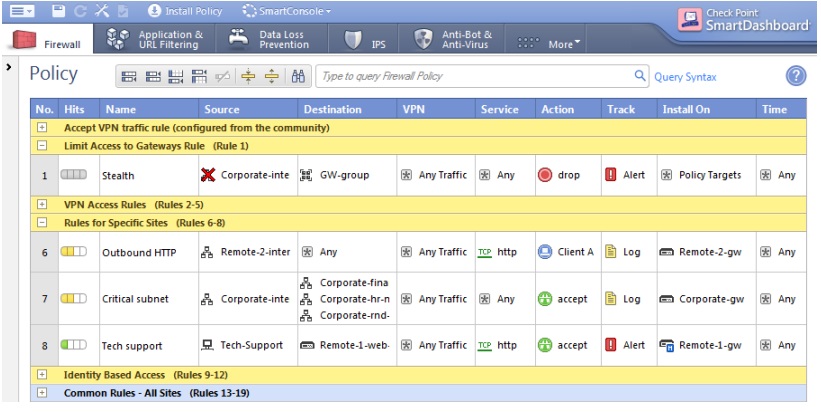821x413 pixels.
Task: Select the Corporate-fina destination
Action: (x=346, y=283)
